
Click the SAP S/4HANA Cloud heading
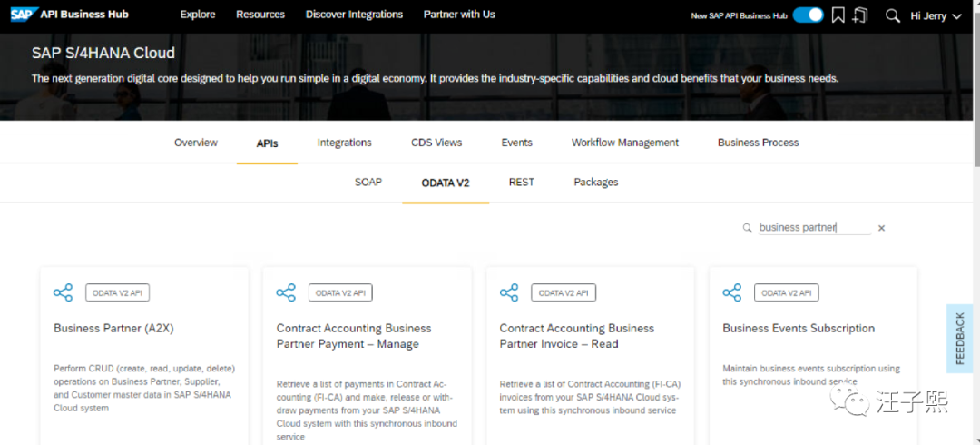103,54
